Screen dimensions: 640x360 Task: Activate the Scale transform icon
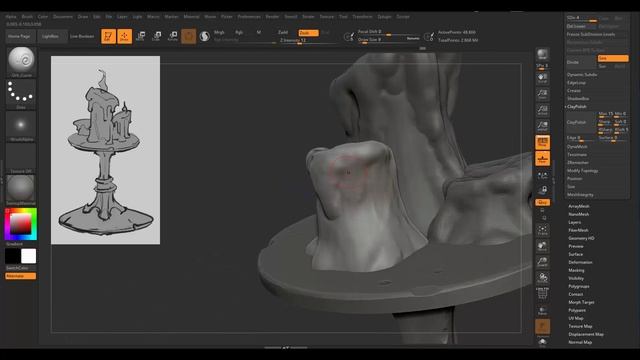pos(156,36)
